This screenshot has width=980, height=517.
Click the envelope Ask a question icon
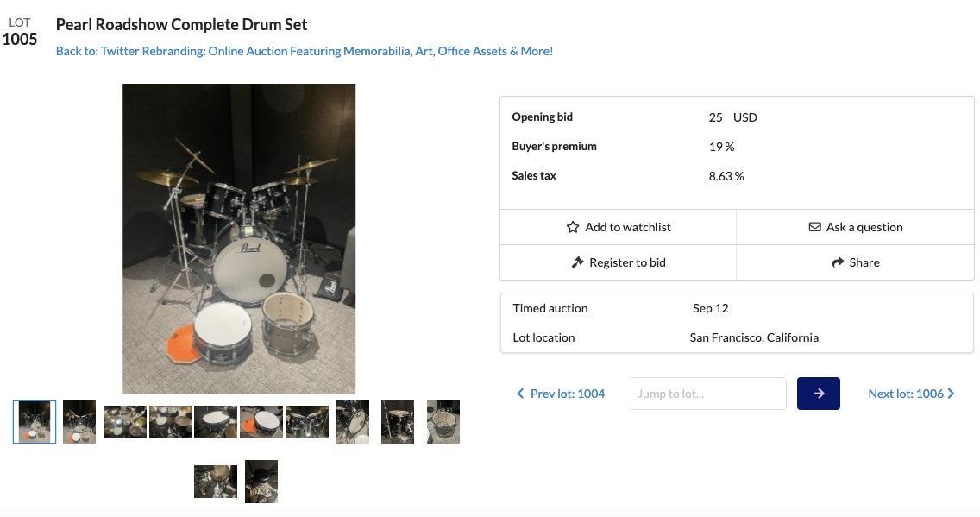(814, 227)
